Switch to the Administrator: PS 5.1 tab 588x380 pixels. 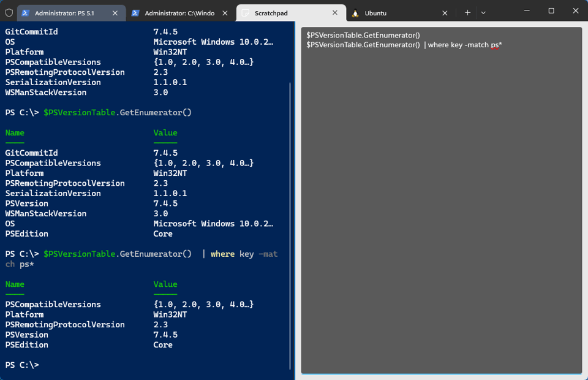coord(70,13)
